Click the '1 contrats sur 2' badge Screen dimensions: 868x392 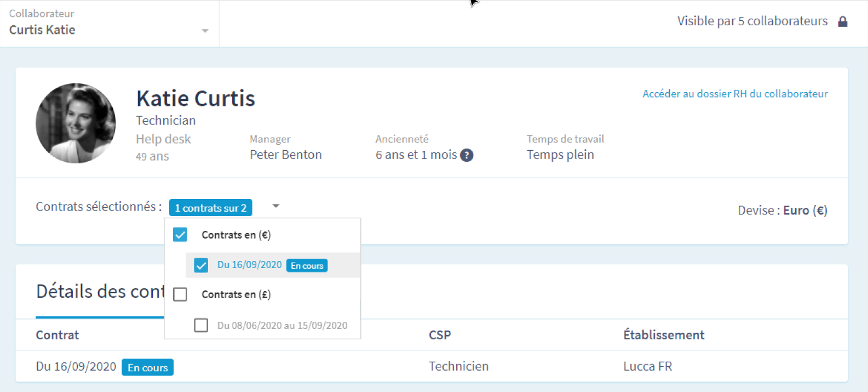click(x=210, y=208)
